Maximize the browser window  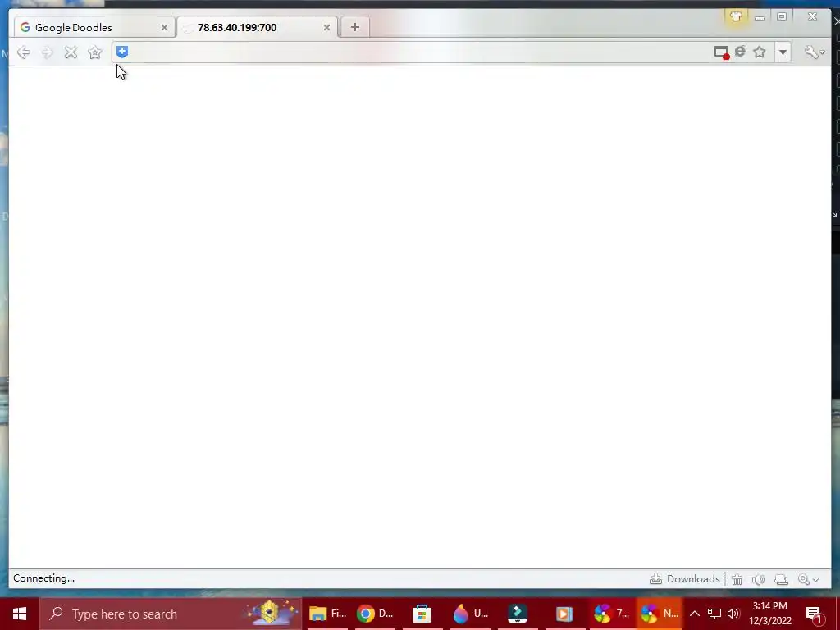(x=782, y=16)
